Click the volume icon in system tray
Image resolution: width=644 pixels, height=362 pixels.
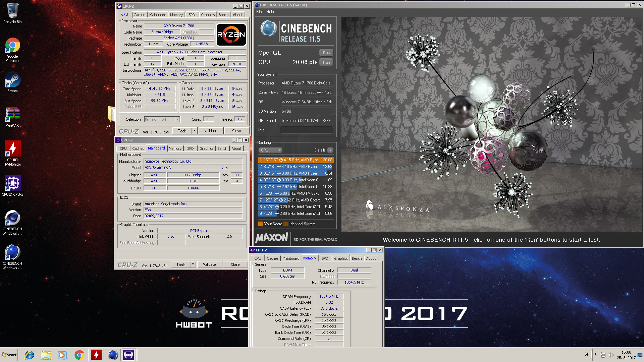(610, 355)
